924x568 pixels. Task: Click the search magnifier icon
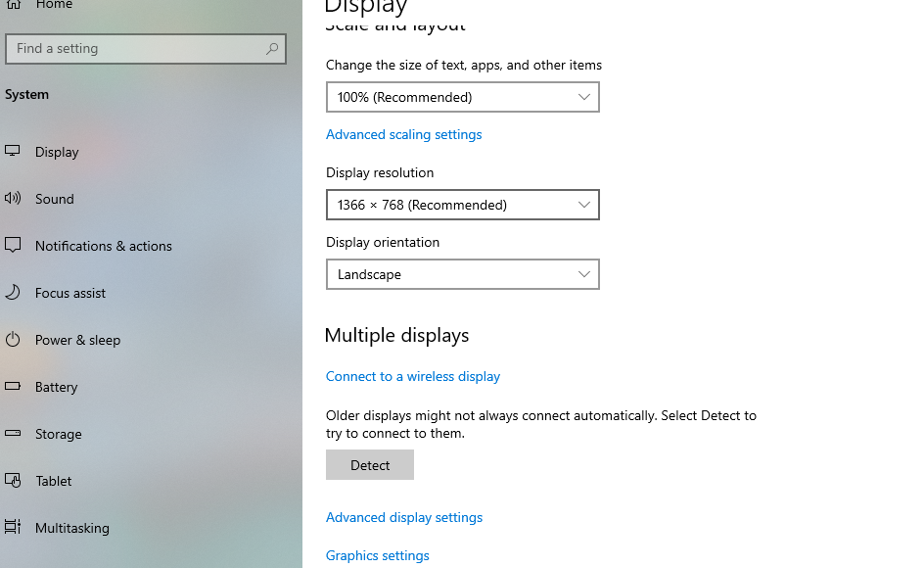click(272, 49)
